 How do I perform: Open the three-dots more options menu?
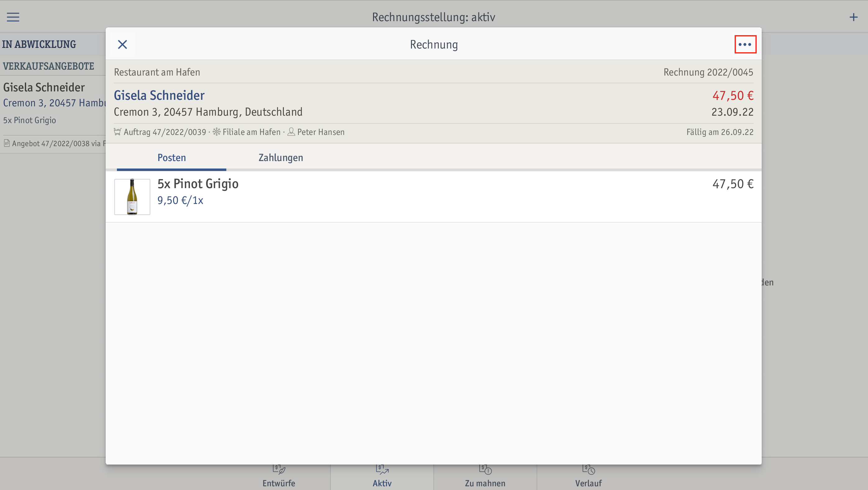745,44
